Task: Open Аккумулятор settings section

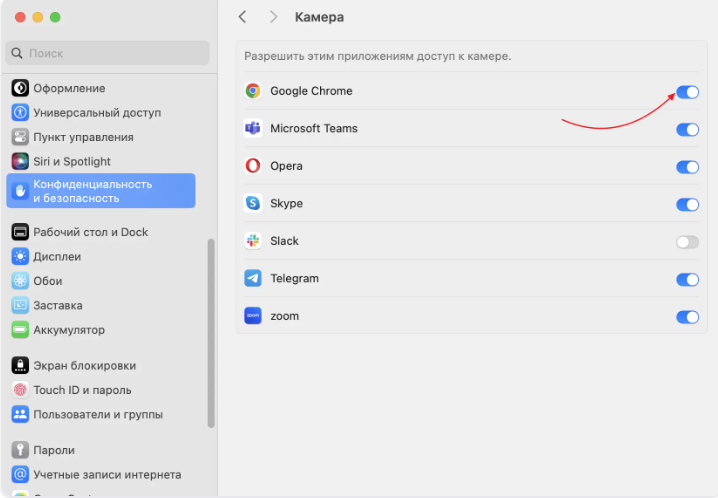Action: [x=68, y=330]
